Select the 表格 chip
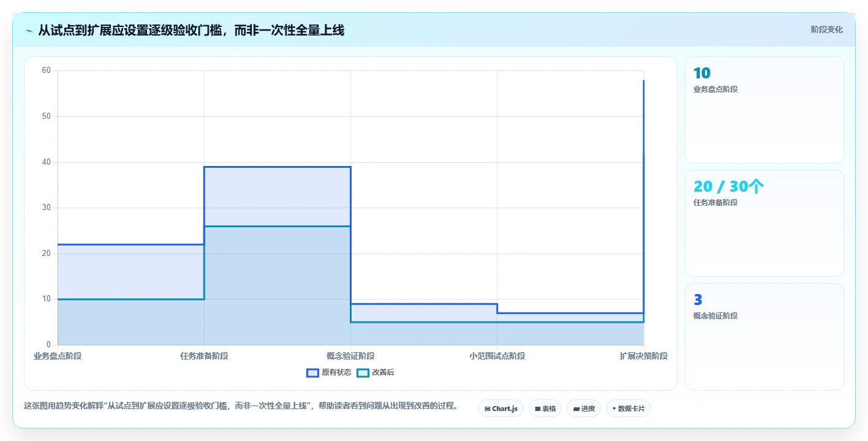The image size is (868, 441). [545, 409]
